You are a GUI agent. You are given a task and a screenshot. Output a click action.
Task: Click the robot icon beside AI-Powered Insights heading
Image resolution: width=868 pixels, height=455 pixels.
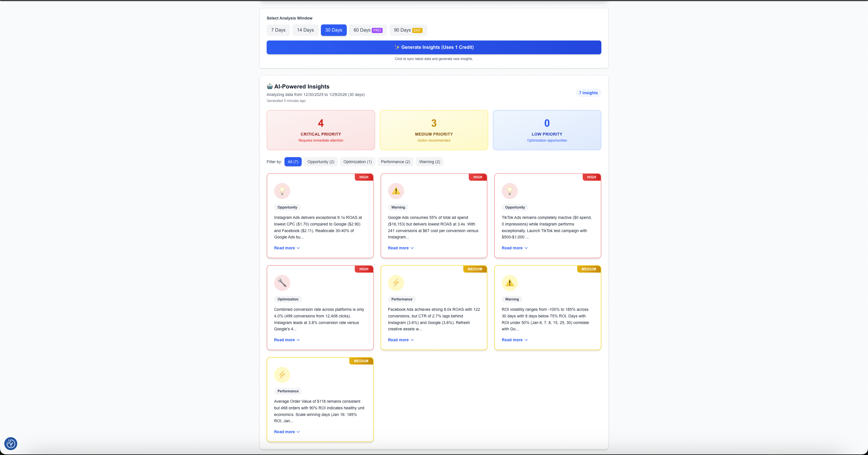[x=269, y=86]
